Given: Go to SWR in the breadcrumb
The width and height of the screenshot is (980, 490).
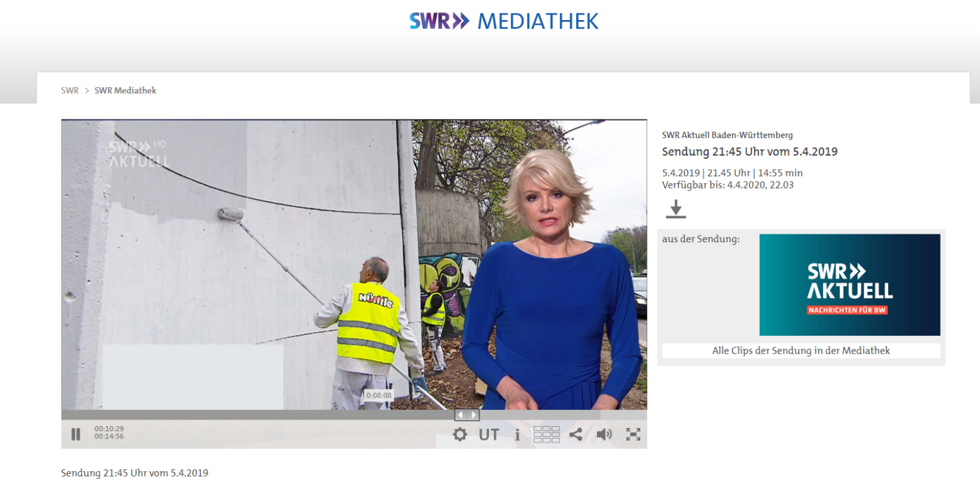Looking at the screenshot, I should 70,90.
